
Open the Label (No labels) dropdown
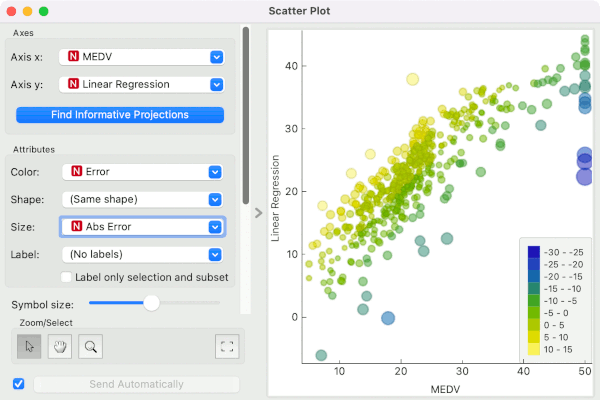click(142, 255)
